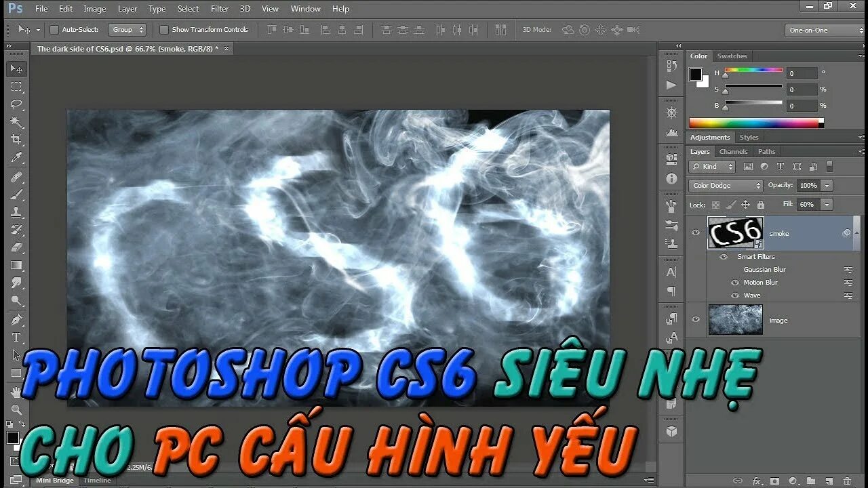This screenshot has height=488, width=868.
Task: Toggle layer filtering on/off switch
Action: point(829,166)
